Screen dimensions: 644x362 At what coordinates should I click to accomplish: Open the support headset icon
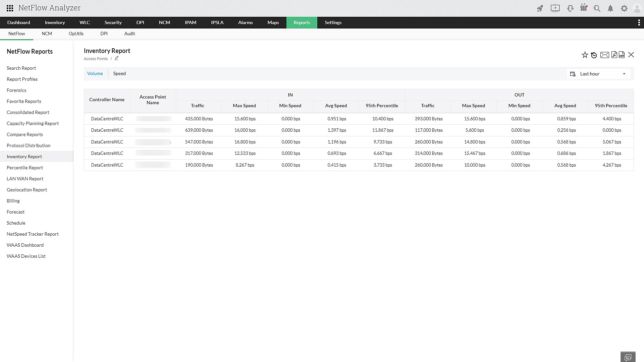570,8
